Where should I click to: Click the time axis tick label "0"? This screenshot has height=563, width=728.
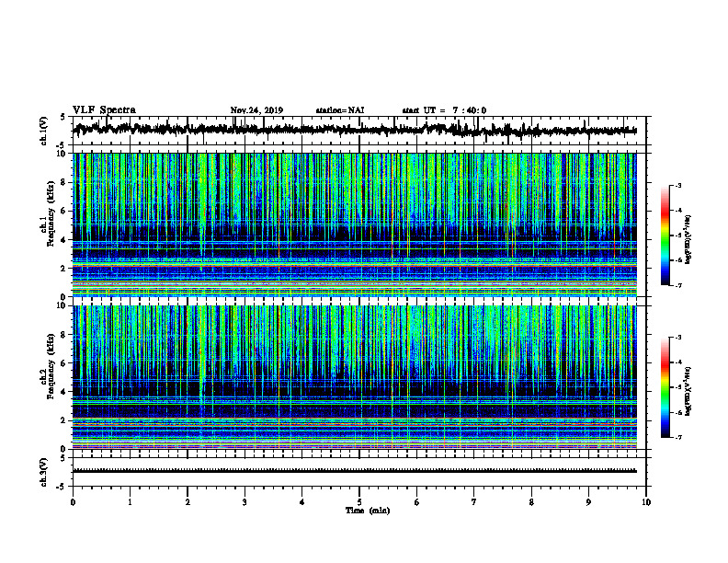point(73,502)
